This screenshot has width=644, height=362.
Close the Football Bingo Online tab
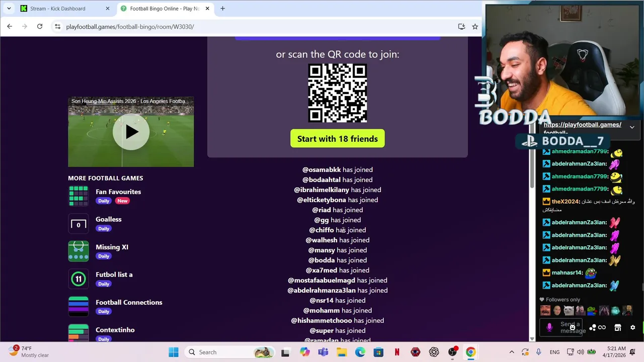pos(208,9)
